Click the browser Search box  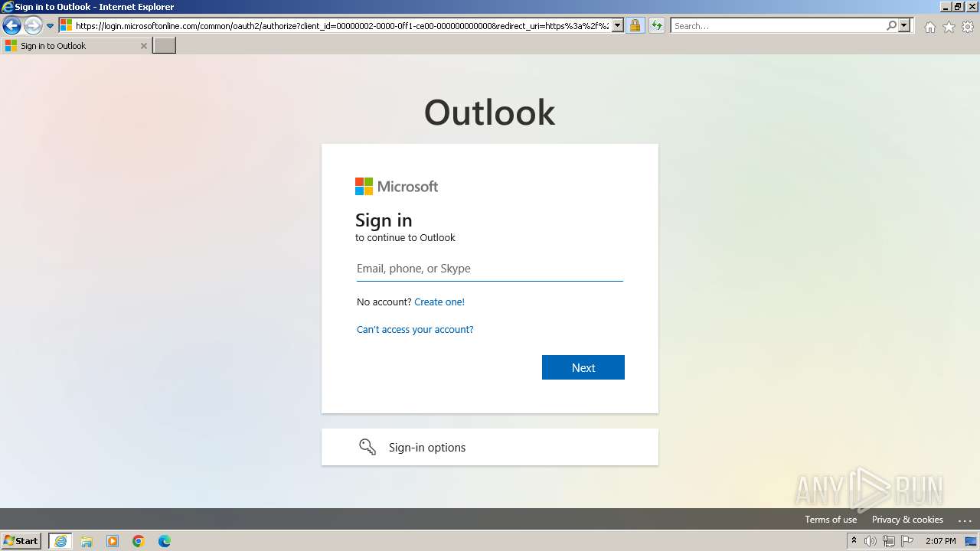click(778, 25)
